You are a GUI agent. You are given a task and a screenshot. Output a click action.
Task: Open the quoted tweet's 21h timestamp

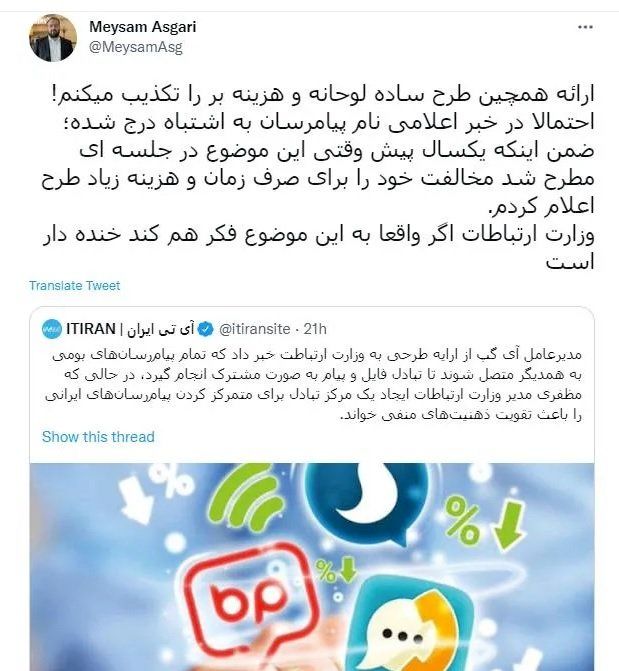(315, 329)
